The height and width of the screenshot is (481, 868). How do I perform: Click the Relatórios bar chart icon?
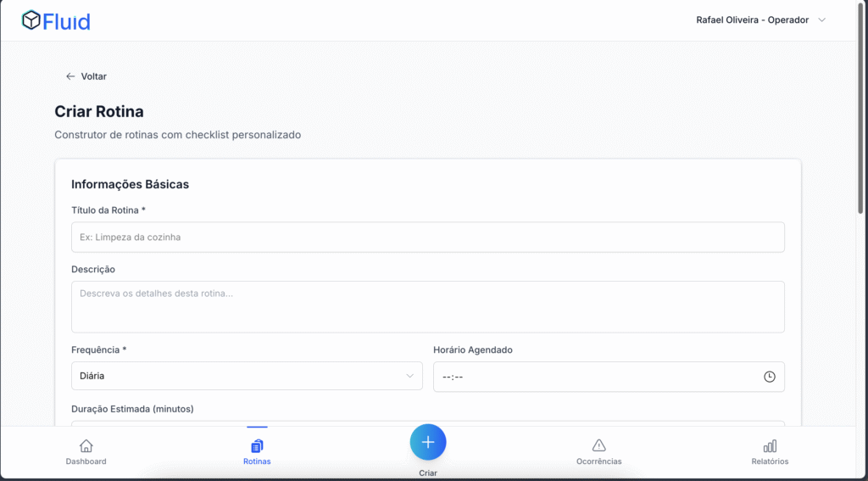click(770, 446)
